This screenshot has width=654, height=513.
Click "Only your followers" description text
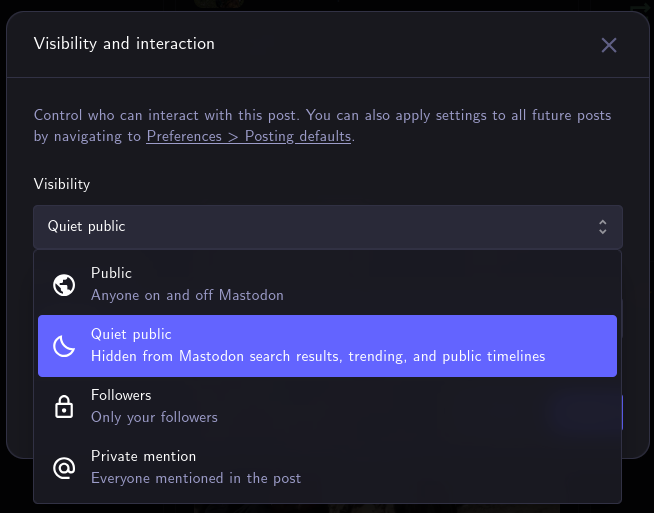click(154, 417)
